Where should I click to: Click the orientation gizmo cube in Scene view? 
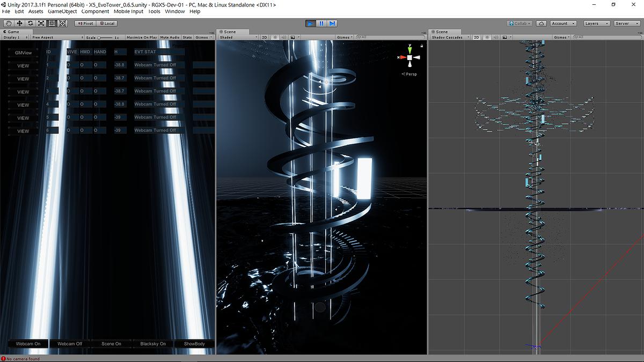[409, 57]
